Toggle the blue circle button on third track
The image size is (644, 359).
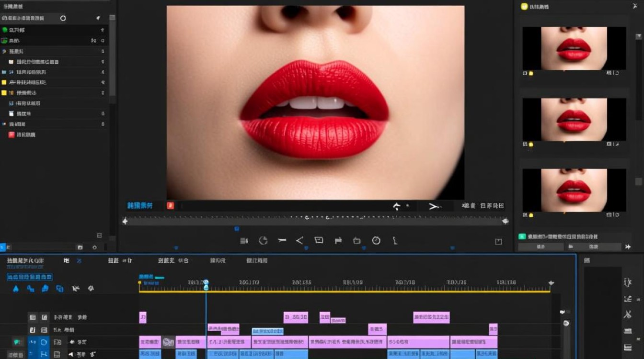44,342
